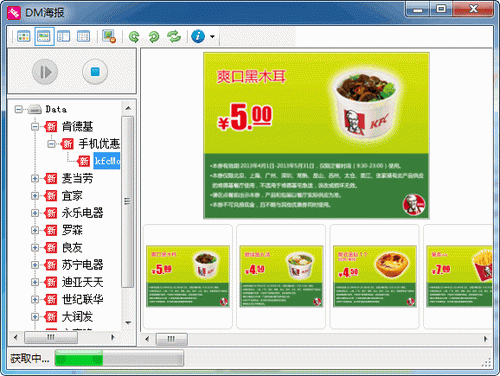This screenshot has width=500, height=376.
Task: Expand the 麦当劳 tree node
Action: pos(35,179)
